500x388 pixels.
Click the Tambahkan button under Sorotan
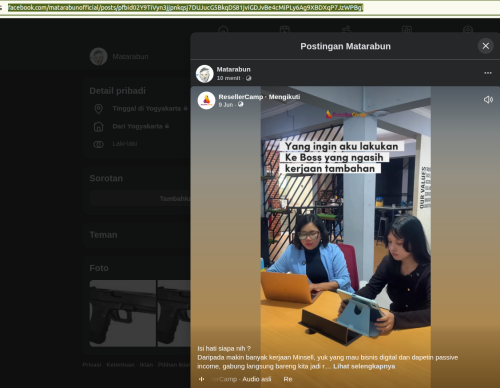click(x=140, y=199)
